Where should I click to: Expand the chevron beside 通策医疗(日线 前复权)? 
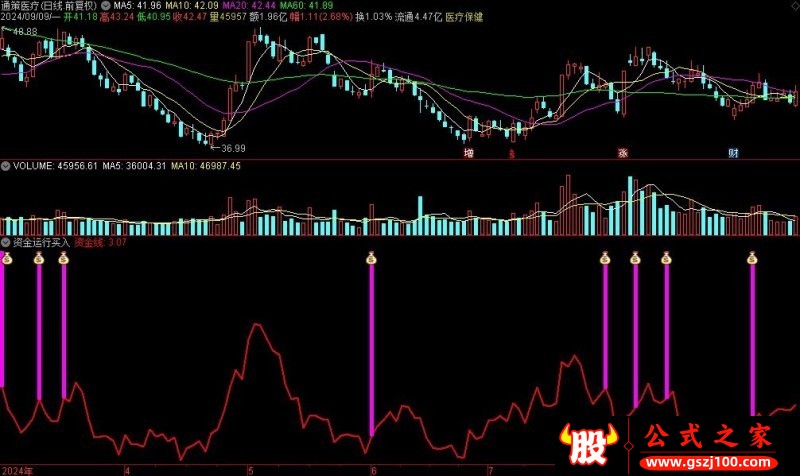click(x=106, y=6)
